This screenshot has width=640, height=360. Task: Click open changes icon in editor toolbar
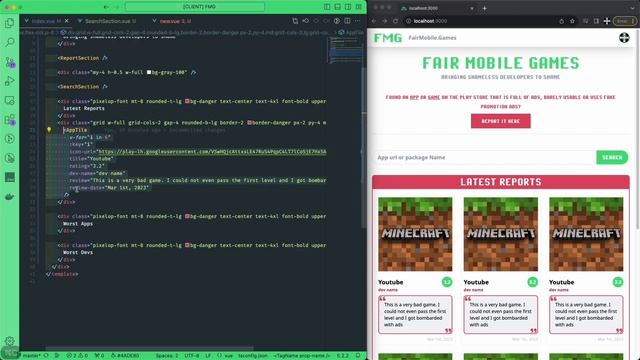coord(295,21)
